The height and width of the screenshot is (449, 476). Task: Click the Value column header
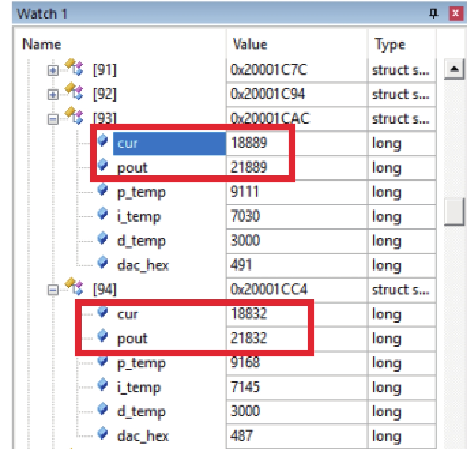pyautogui.click(x=250, y=44)
